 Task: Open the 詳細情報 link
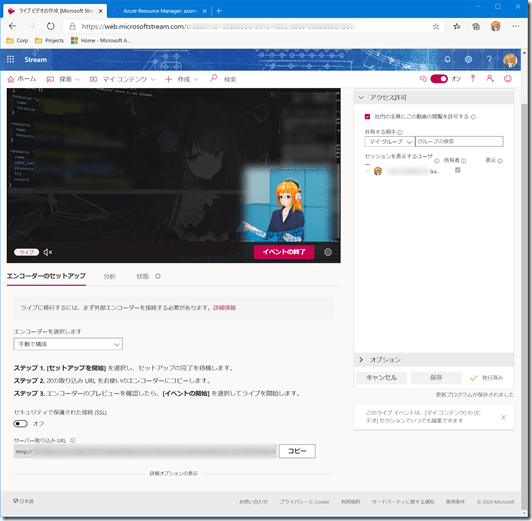click(224, 308)
